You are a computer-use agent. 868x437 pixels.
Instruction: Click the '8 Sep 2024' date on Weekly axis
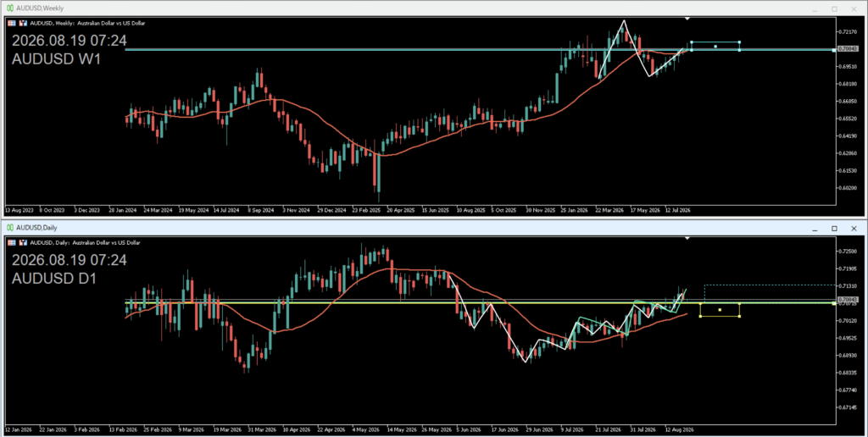261,210
